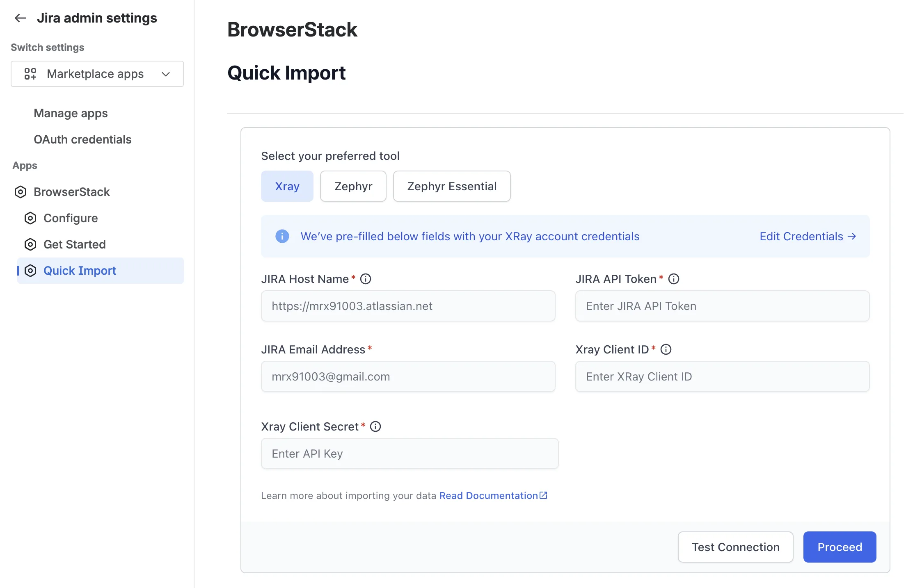Focus the JIRA Host Name field

pos(408,306)
